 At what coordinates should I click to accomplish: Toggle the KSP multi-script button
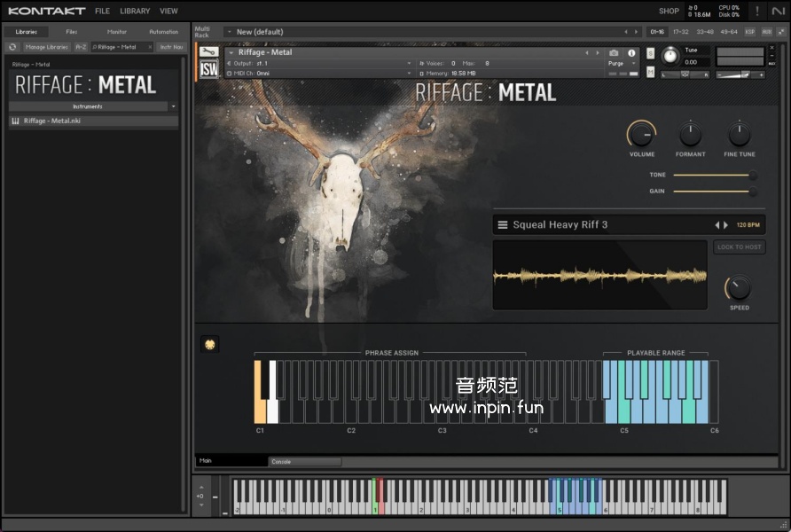[x=750, y=32]
